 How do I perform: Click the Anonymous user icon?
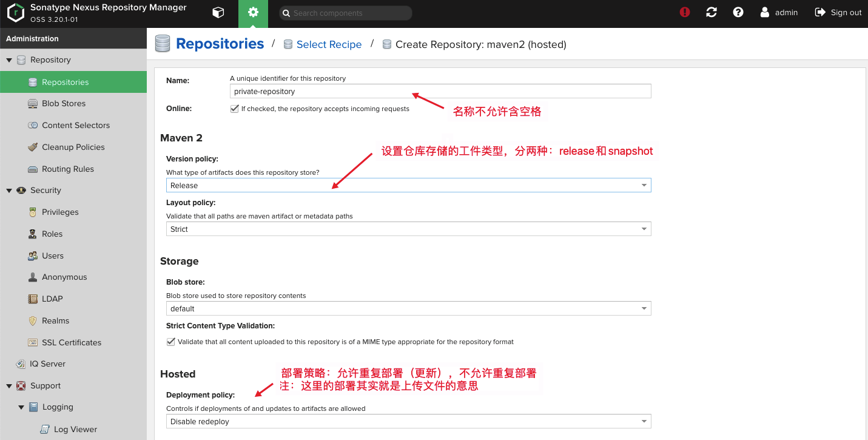(33, 277)
